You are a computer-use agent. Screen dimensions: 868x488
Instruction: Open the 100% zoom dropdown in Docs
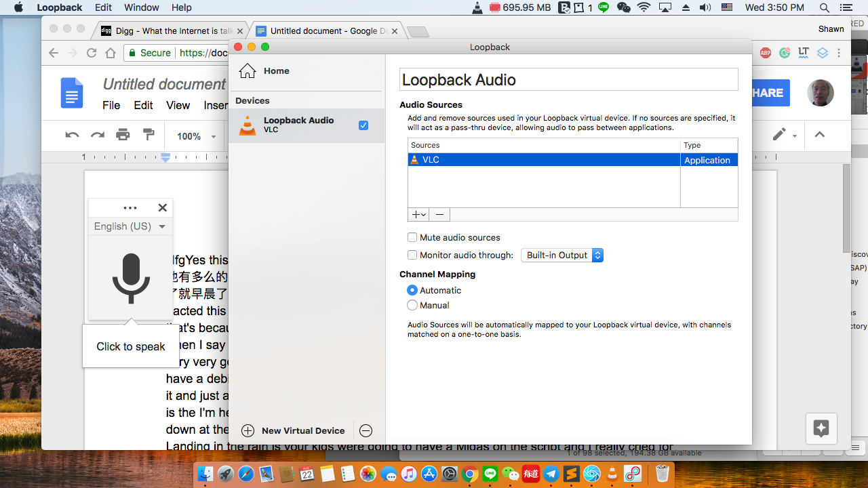tap(196, 136)
